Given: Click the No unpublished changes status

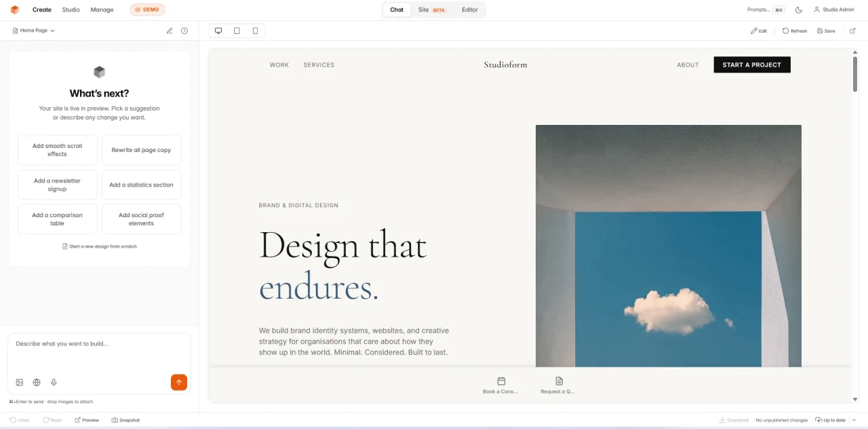Looking at the screenshot, I should coord(781,420).
